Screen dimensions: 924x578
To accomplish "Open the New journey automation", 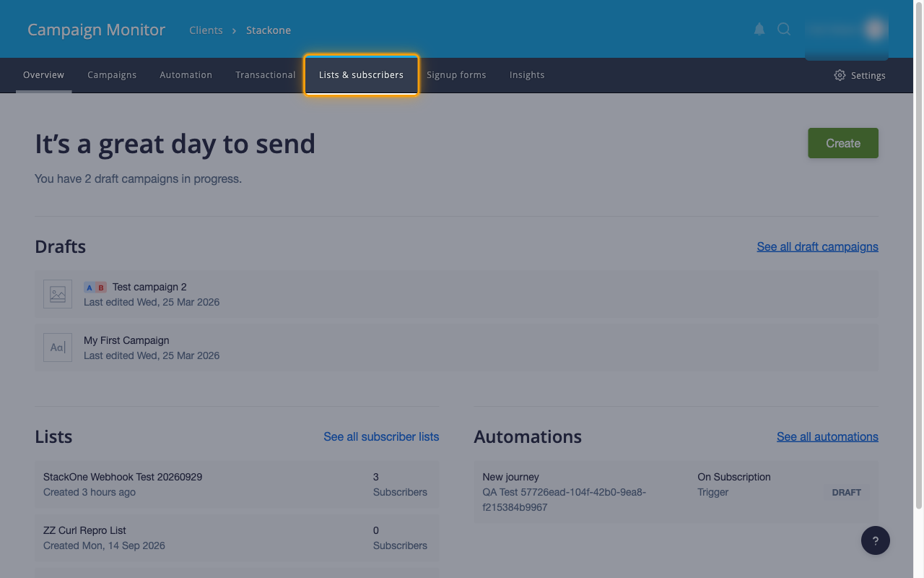I will pyautogui.click(x=676, y=492).
